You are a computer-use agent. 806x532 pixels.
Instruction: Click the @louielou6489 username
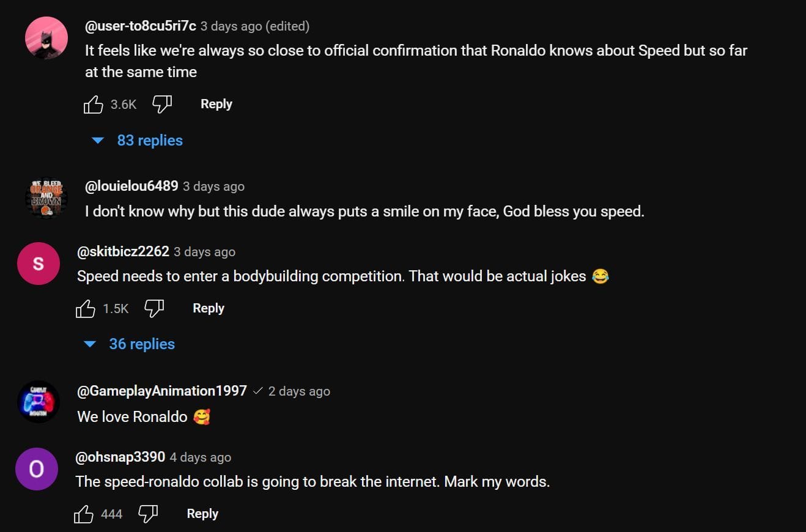[x=131, y=186]
